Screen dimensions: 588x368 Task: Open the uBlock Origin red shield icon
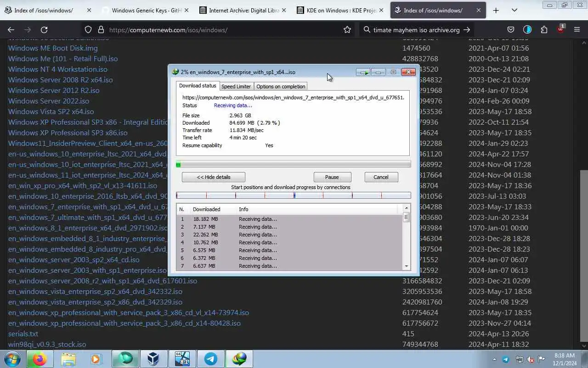click(x=560, y=30)
